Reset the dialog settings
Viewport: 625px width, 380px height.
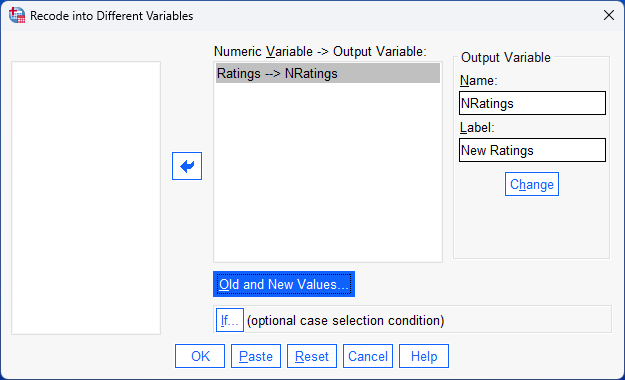[x=312, y=356]
